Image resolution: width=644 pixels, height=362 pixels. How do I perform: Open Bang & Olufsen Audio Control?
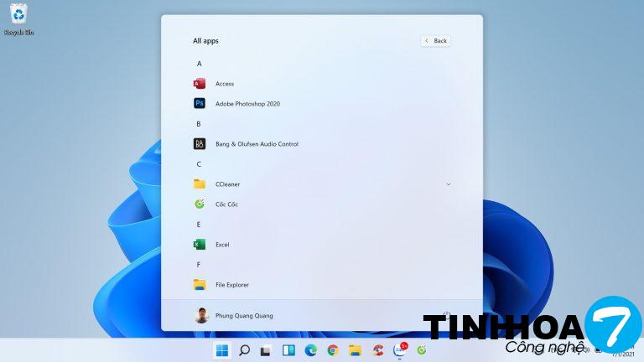(257, 144)
